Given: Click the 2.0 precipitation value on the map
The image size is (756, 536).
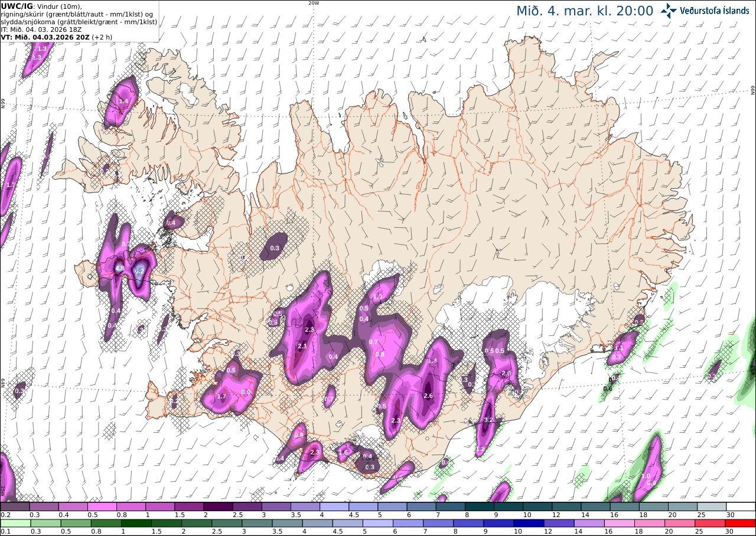Looking at the screenshot, I should click(x=506, y=374).
